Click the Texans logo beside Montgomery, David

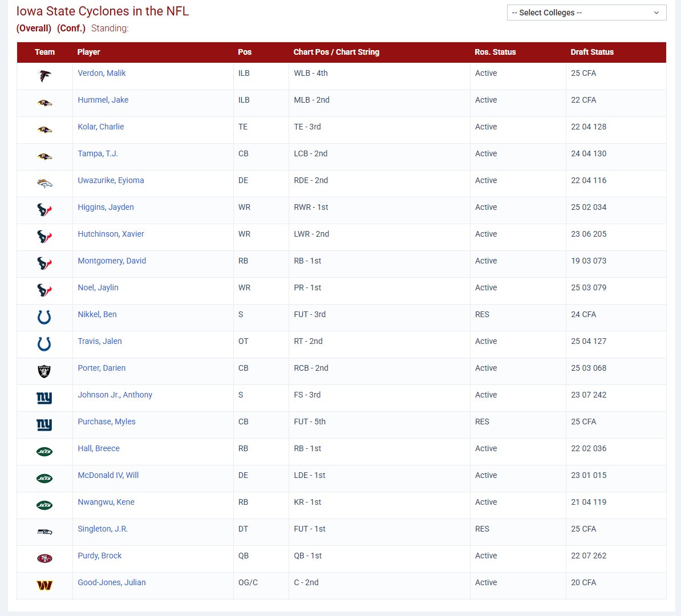click(44, 264)
